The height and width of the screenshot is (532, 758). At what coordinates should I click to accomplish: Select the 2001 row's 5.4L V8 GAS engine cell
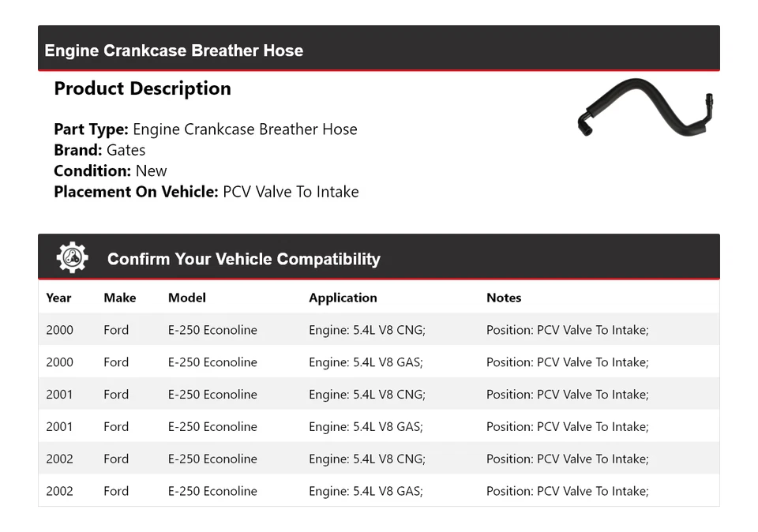coord(366,427)
